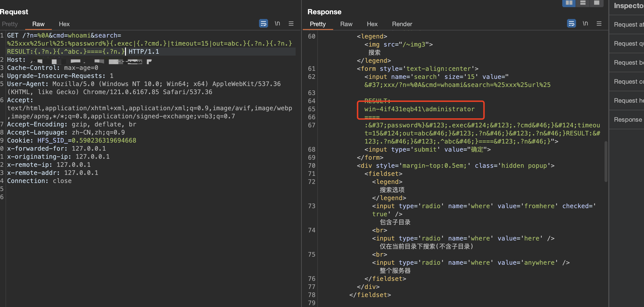644x307 pixels.
Task: Click the Response pane vertical scrollbar
Action: [606, 162]
